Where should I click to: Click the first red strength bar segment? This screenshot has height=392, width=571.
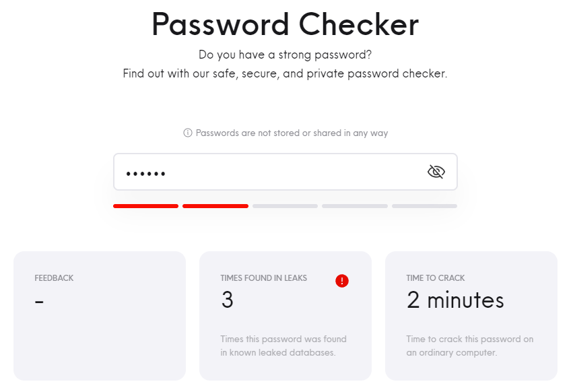pyautogui.click(x=145, y=206)
